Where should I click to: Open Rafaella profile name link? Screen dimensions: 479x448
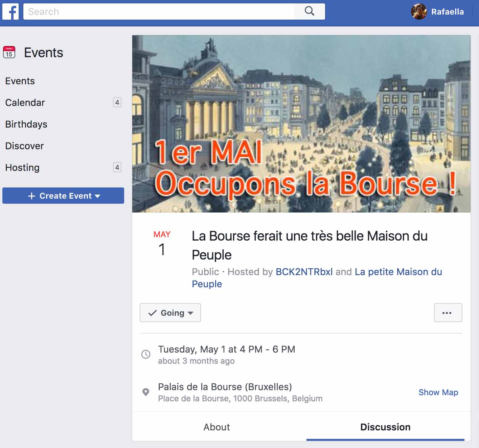447,12
